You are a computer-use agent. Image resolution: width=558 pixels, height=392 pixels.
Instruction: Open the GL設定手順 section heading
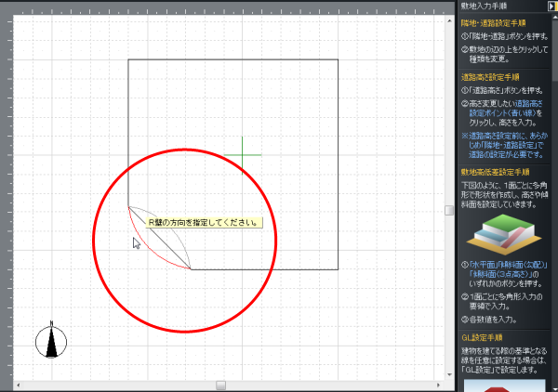[x=481, y=337]
